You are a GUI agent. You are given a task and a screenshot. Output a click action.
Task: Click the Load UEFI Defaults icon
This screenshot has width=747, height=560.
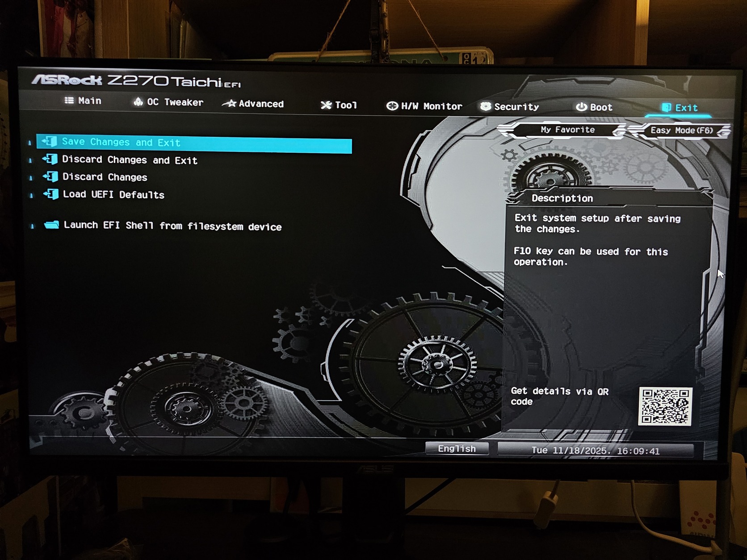(50, 194)
